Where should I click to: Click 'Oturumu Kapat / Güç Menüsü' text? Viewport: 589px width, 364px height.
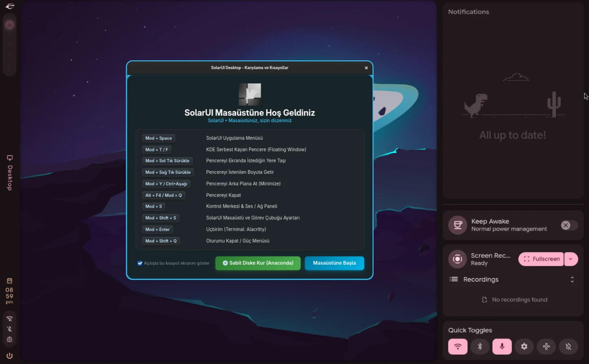pos(238,241)
